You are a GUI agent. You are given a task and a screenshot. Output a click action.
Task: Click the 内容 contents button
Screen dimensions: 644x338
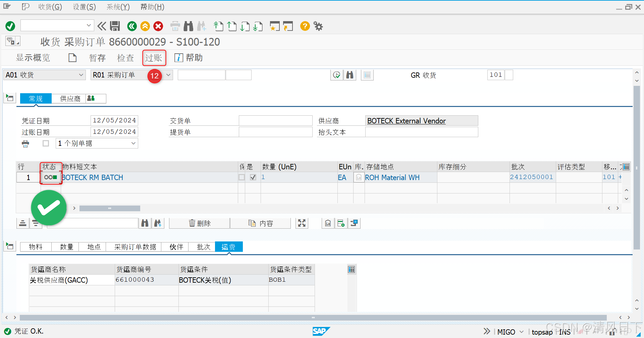click(x=261, y=223)
